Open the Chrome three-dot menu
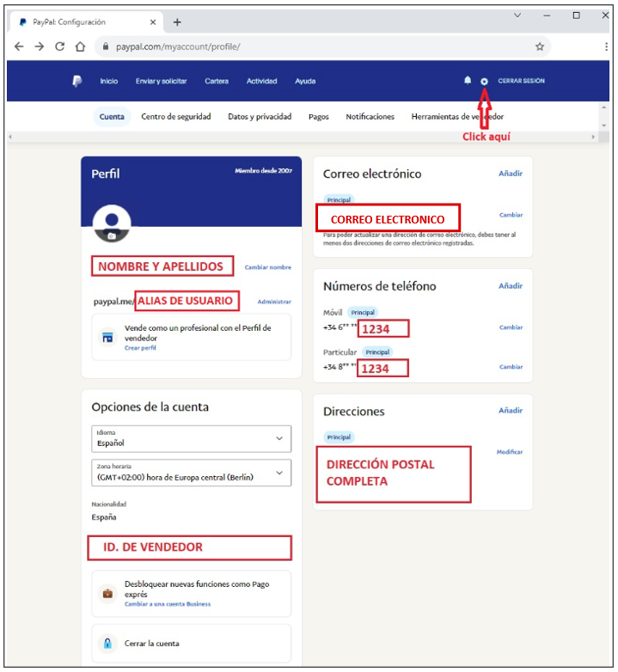This screenshot has height=672, width=618. point(606,46)
